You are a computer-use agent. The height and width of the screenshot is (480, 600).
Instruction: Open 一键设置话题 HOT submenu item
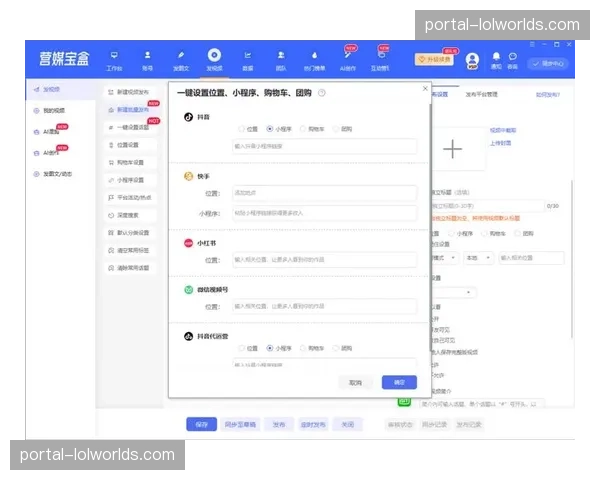[x=132, y=127]
